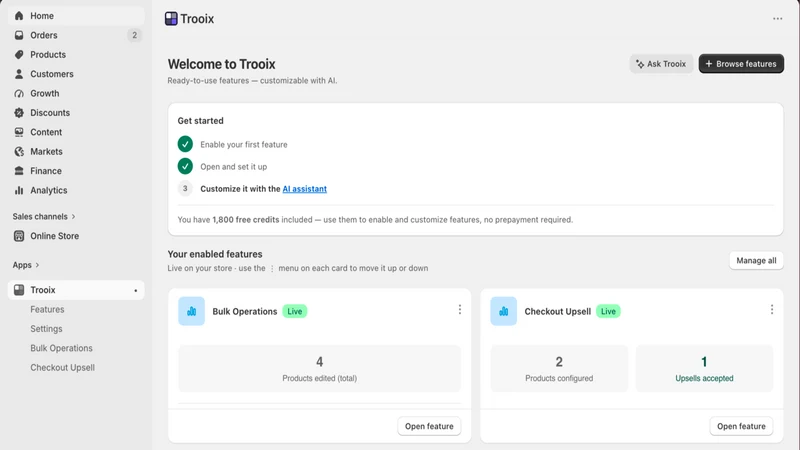Follow the AI assistant link
This screenshot has width=800, height=450.
coord(305,189)
